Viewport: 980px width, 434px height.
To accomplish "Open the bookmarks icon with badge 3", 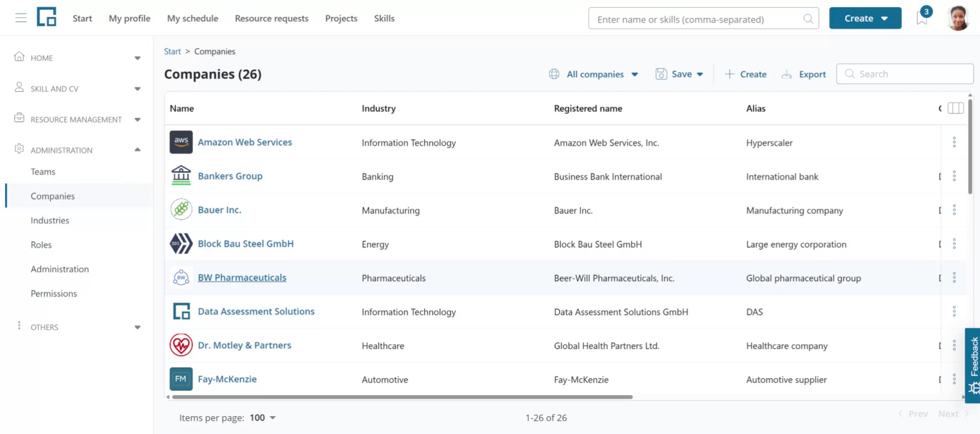I will click(x=921, y=18).
